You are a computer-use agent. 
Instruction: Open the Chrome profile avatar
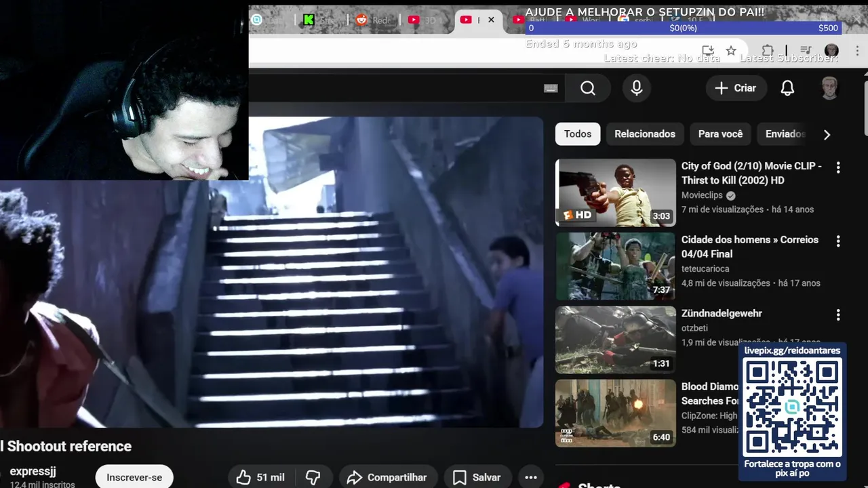click(x=831, y=51)
